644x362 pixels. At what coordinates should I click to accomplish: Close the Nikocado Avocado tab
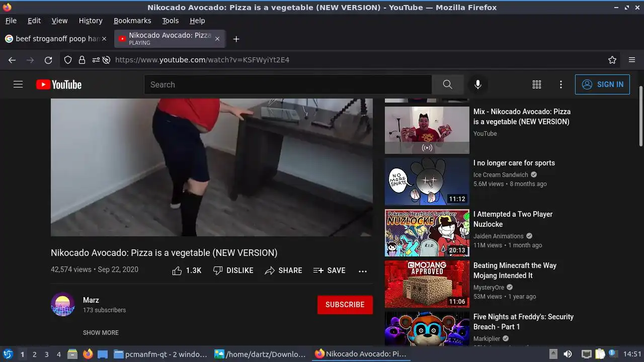pyautogui.click(x=217, y=39)
